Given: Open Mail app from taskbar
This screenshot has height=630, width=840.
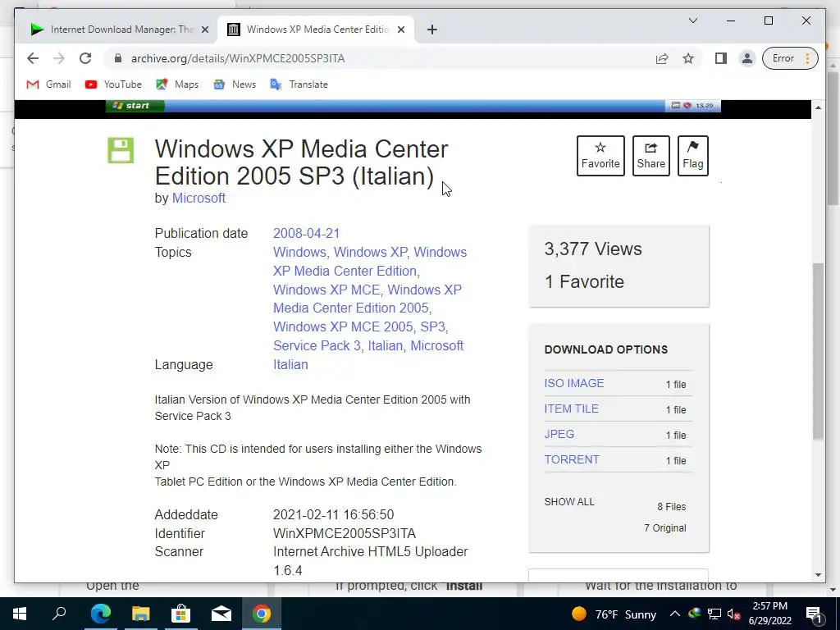Looking at the screenshot, I should [221, 614].
